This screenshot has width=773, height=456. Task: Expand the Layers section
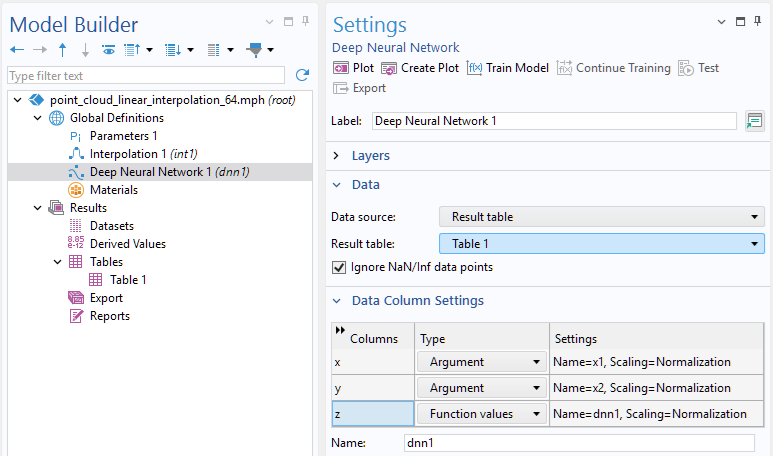(336, 156)
